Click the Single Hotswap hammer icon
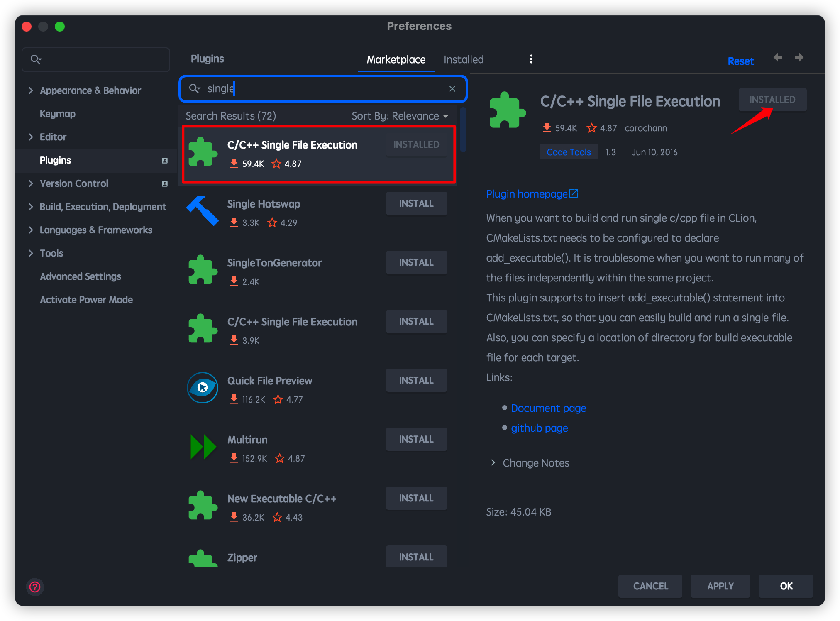 (203, 211)
